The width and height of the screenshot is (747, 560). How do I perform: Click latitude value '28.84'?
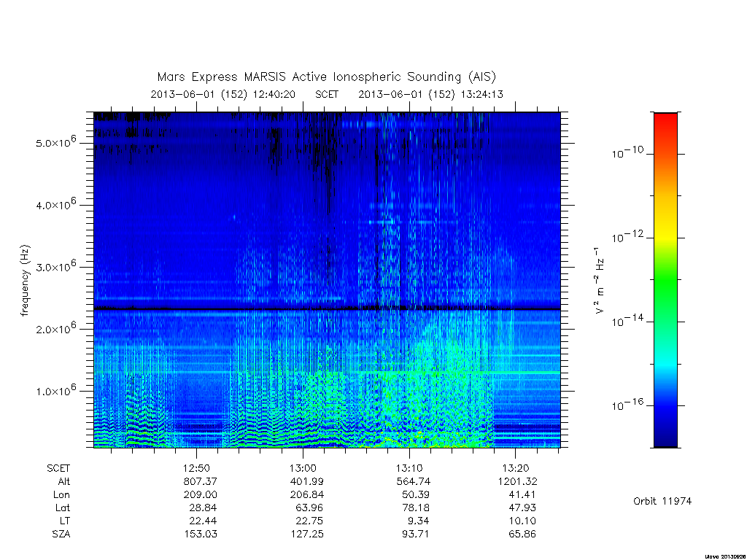(203, 507)
